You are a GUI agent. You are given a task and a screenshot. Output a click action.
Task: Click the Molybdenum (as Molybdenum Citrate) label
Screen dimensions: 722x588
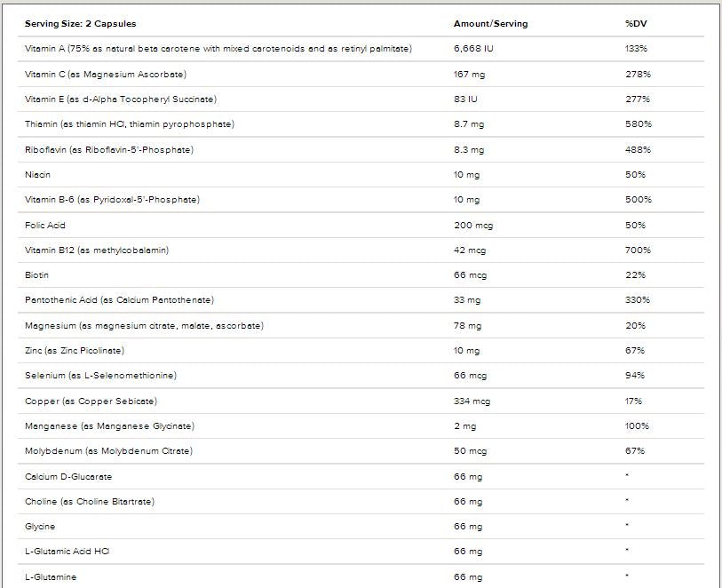pos(108,451)
